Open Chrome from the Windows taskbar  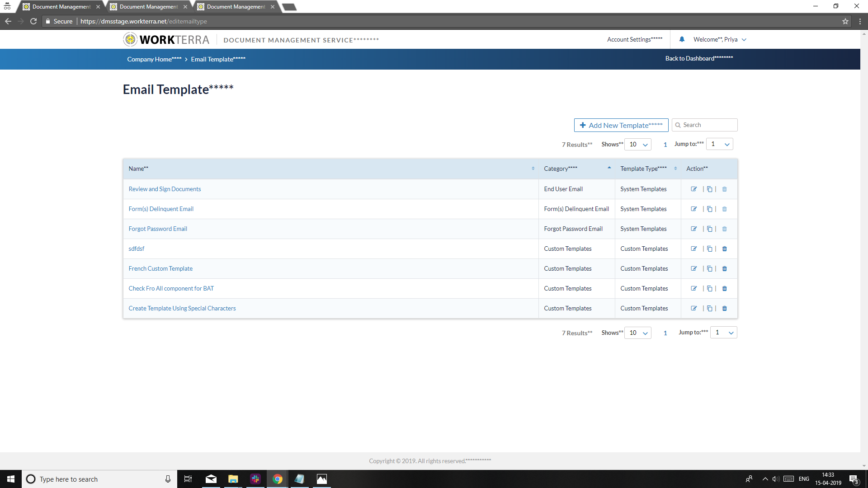277,479
